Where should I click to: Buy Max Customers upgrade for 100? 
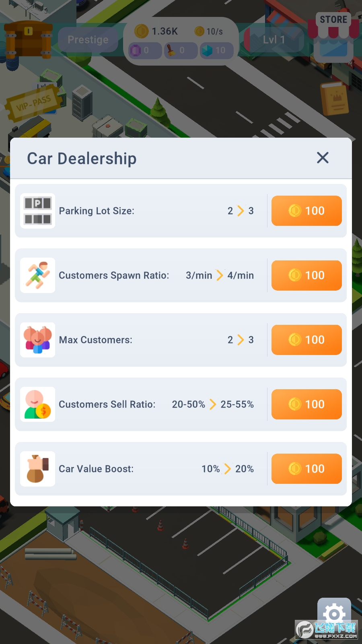(x=306, y=340)
